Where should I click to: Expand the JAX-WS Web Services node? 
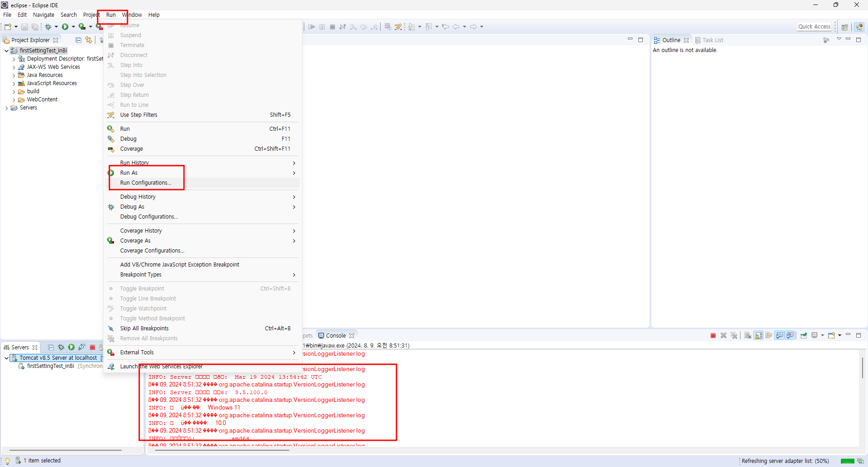pos(14,67)
